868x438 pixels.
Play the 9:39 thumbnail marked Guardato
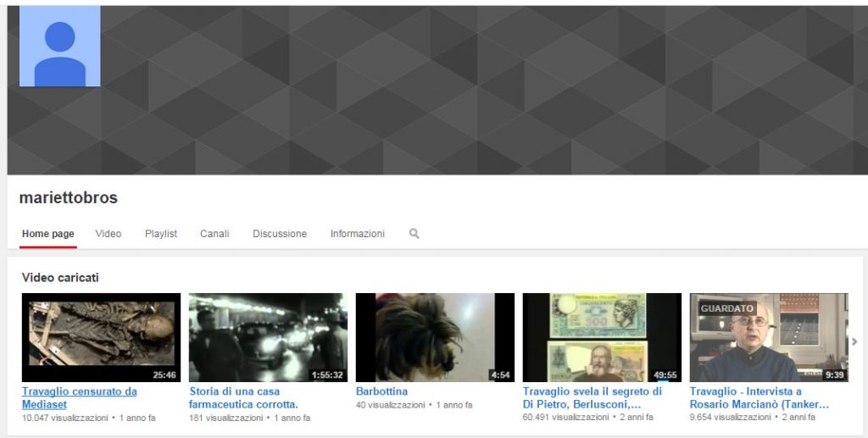pyautogui.click(x=769, y=337)
